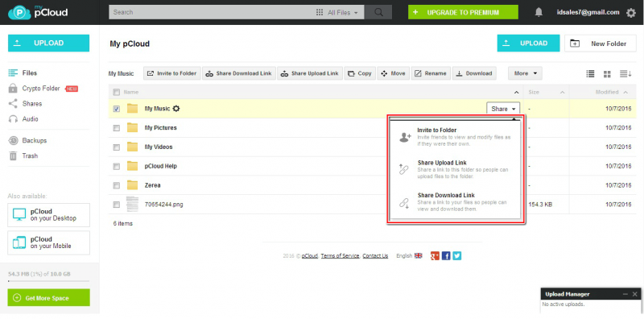The image size is (644, 319).
Task: Open Terms of Service link
Action: [340, 255]
